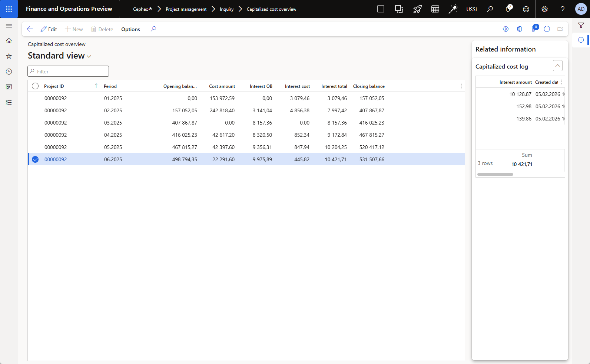The image size is (590, 364).
Task: Open the notifications bell
Action: click(x=508, y=9)
